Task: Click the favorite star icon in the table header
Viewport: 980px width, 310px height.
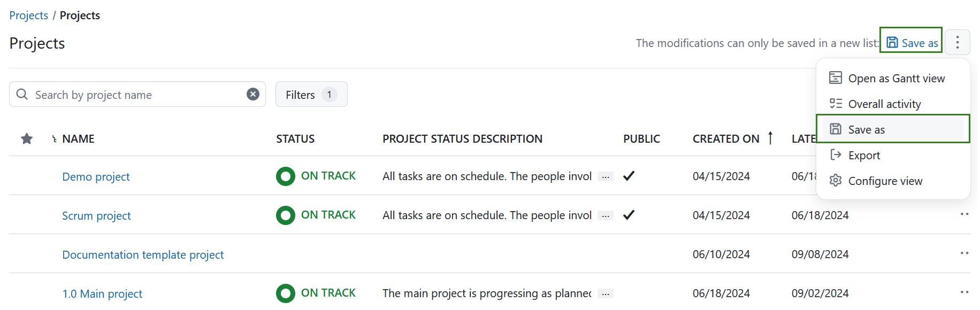Action: [26, 138]
